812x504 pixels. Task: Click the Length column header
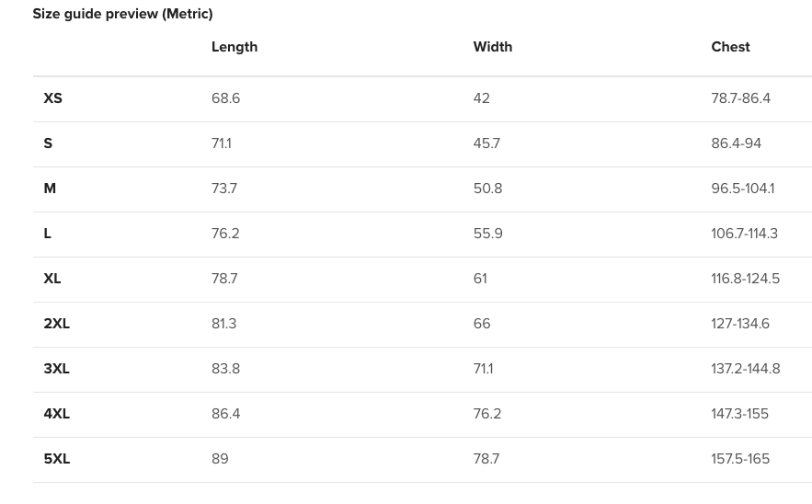(x=234, y=47)
